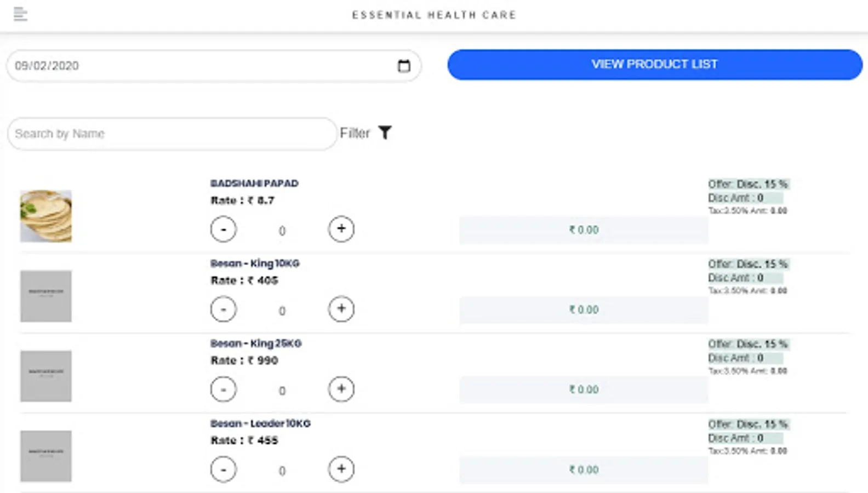Screen dimensions: 868x493
Task: Increase Besan - Leader 10KG quantity
Action: [341, 469]
